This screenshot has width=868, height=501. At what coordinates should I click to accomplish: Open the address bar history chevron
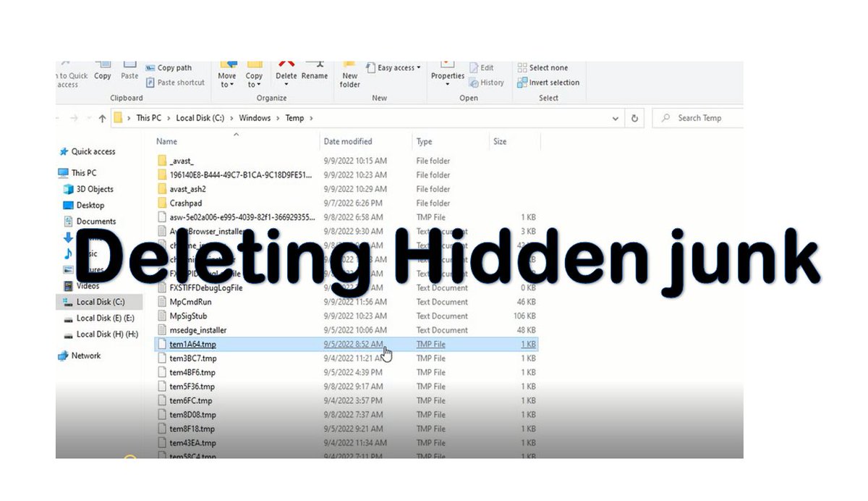[x=615, y=117]
